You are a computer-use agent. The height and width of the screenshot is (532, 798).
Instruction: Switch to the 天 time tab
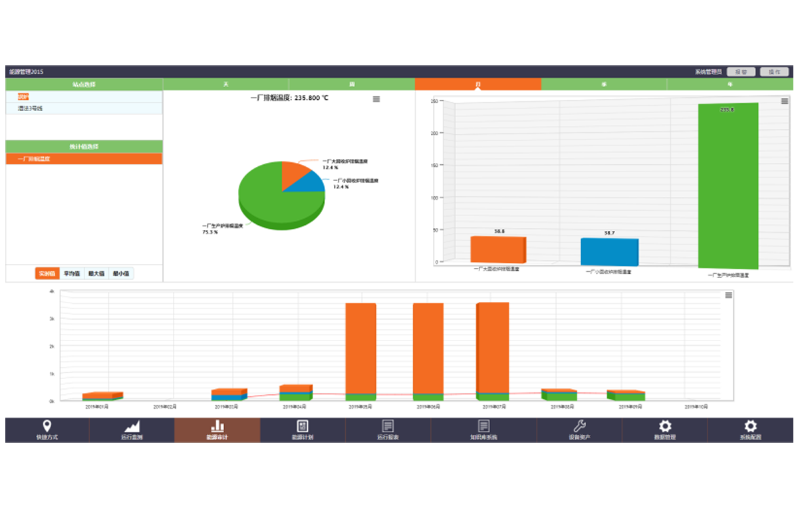click(x=225, y=84)
